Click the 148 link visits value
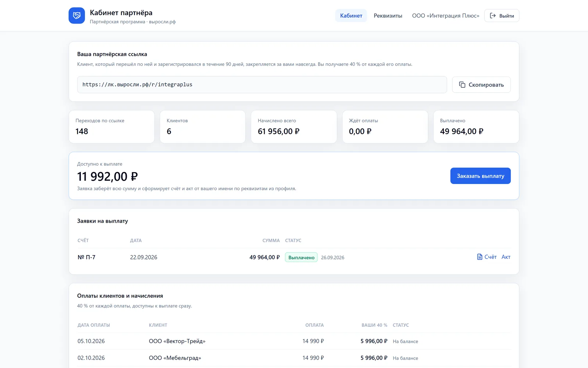The height and width of the screenshot is (368, 588). pyautogui.click(x=82, y=131)
